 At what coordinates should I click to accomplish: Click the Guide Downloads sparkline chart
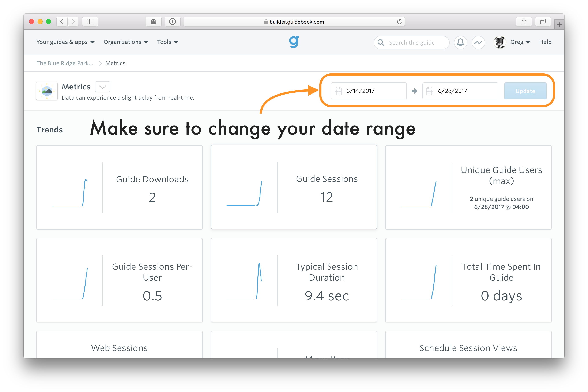pyautogui.click(x=70, y=192)
